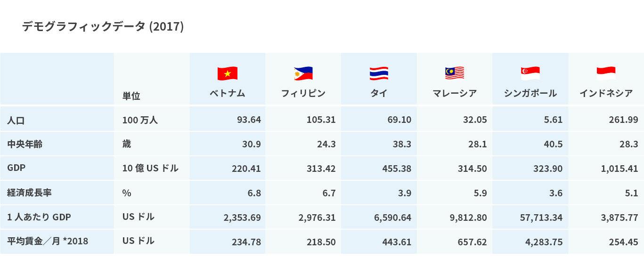Image resolution: width=644 pixels, height=258 pixels.
Task: Click the Philippines flag icon
Action: pos(303,73)
